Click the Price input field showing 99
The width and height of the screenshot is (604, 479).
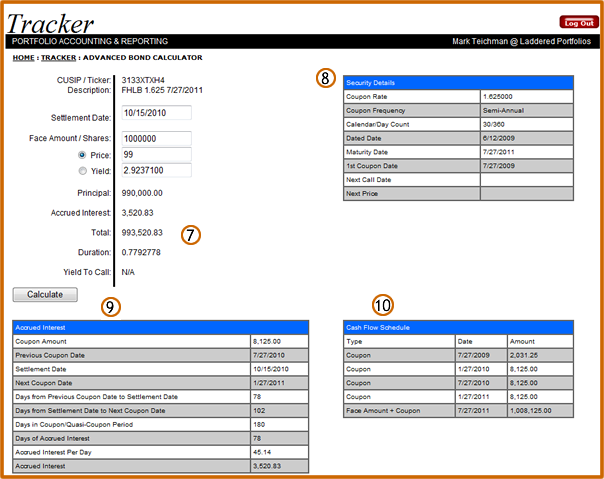point(156,155)
